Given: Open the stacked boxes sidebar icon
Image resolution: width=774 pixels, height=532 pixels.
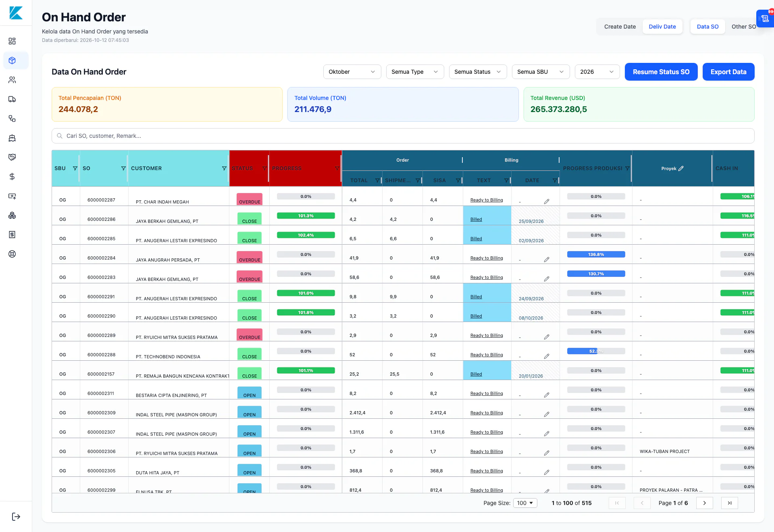Looking at the screenshot, I should 12,215.
